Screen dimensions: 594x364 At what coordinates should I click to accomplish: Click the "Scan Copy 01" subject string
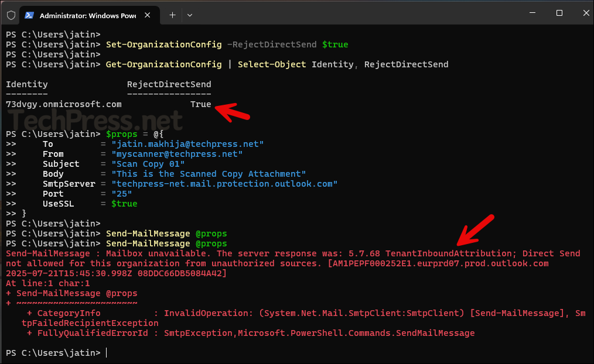(148, 164)
